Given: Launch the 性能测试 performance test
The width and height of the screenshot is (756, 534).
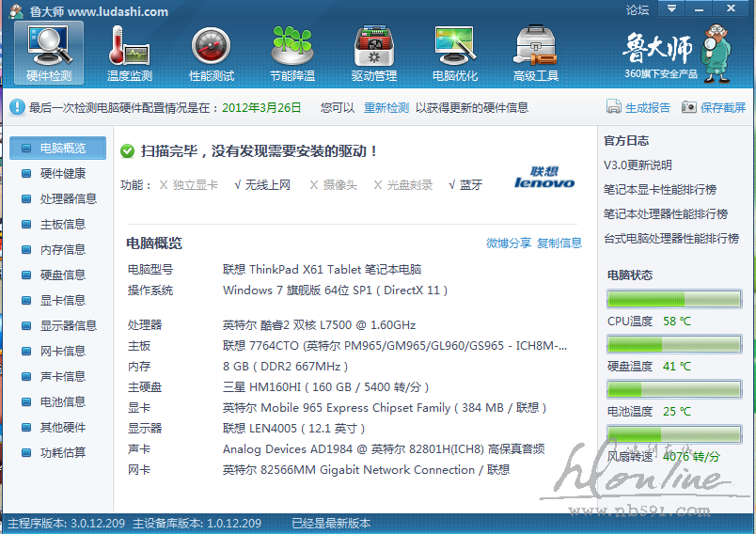Looking at the screenshot, I should pos(212,53).
